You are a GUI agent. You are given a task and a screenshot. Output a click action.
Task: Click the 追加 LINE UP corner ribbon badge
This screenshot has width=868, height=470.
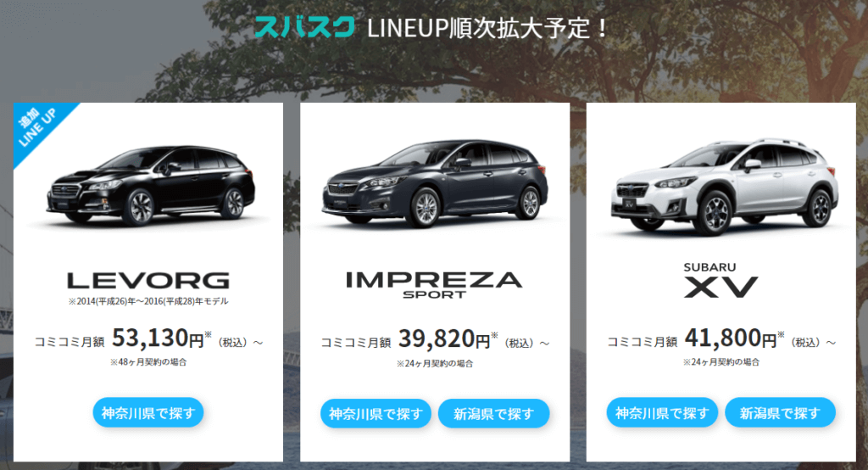(x=37, y=127)
